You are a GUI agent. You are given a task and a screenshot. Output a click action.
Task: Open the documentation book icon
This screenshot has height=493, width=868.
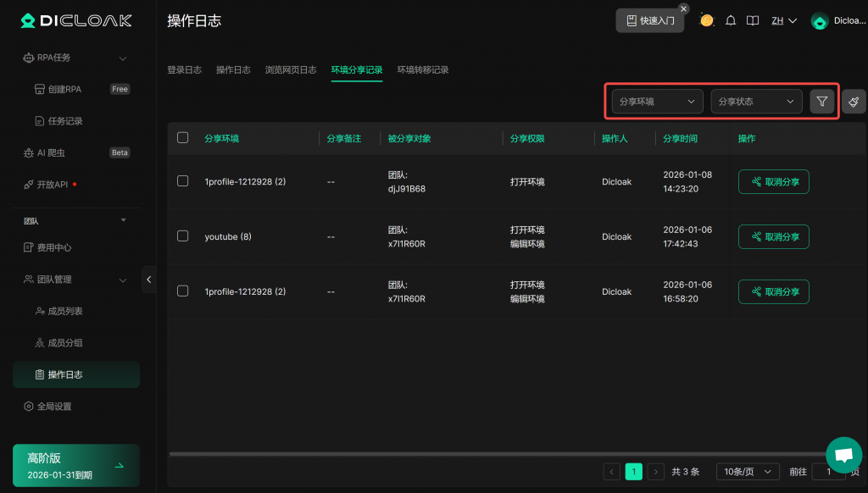click(x=752, y=21)
